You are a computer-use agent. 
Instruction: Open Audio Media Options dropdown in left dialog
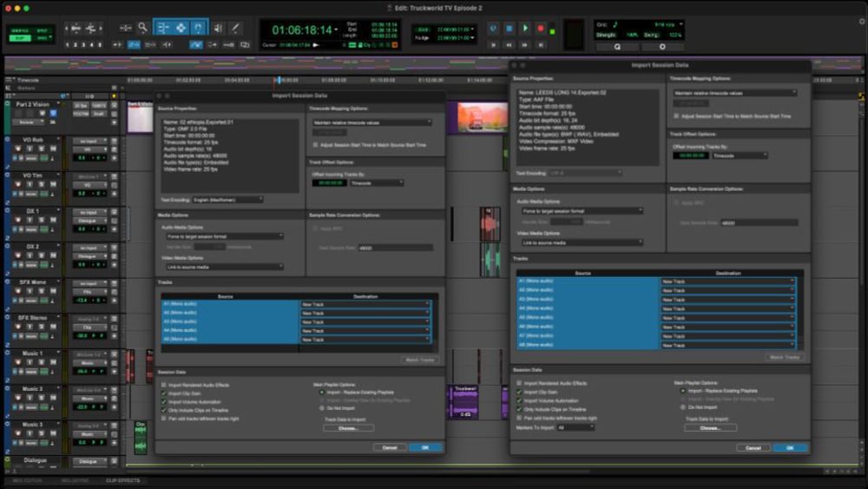(225, 236)
